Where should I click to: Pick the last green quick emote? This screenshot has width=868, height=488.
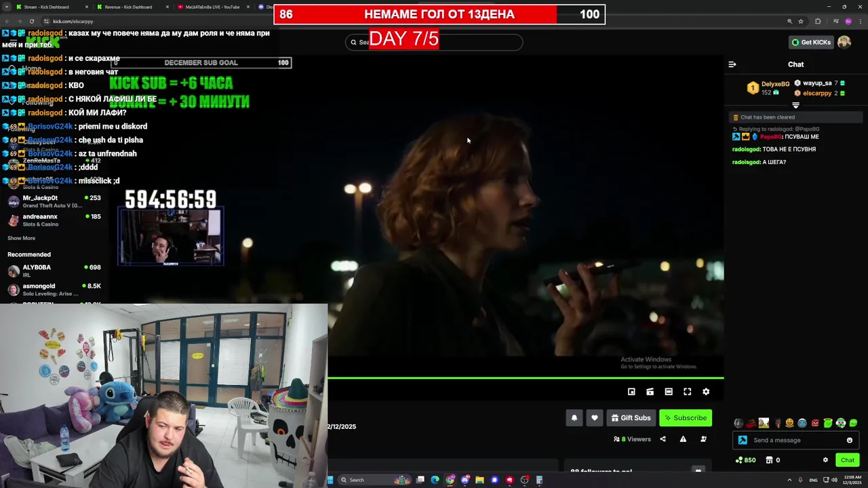tap(854, 423)
